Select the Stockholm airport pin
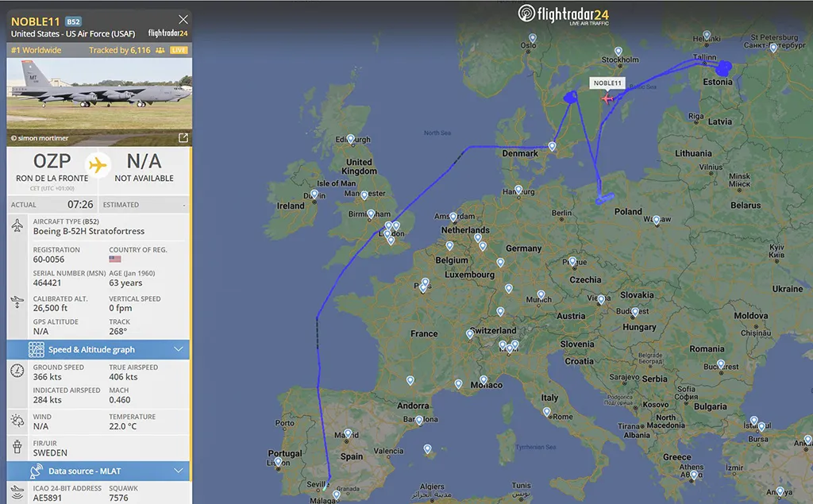813x504 pixels. [618, 52]
